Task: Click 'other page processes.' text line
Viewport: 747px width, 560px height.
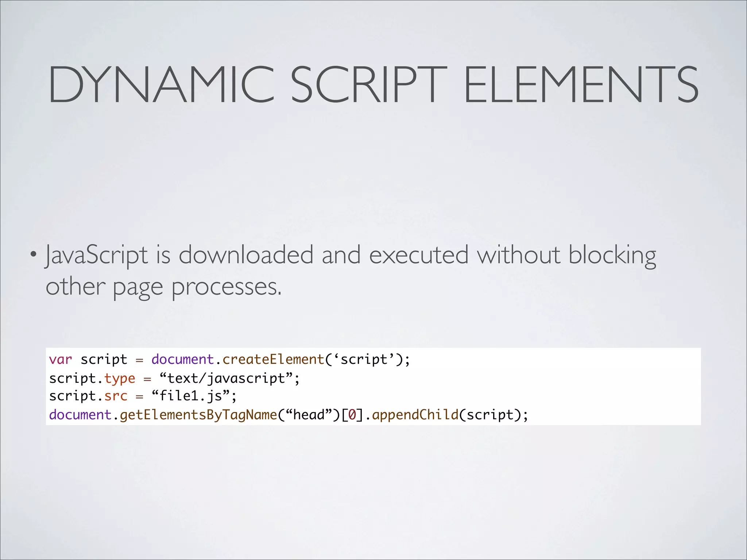Action: [x=163, y=287]
